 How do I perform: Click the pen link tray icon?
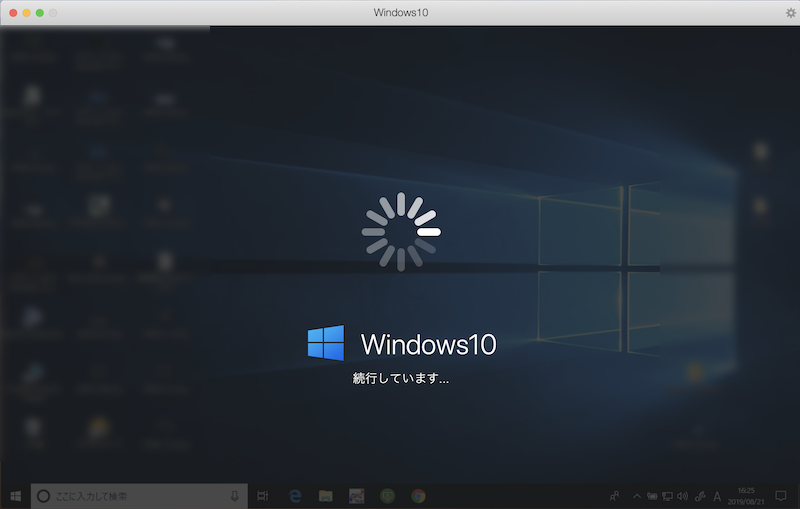click(700, 496)
